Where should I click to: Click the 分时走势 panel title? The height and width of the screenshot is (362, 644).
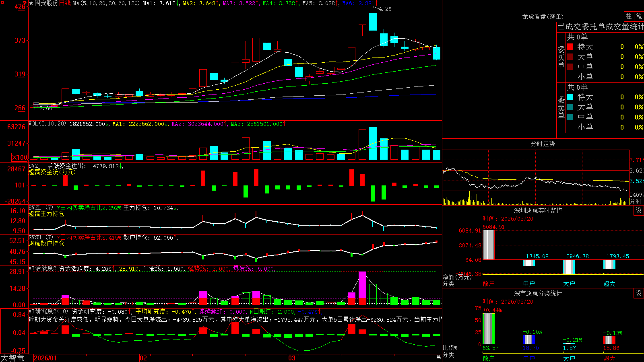coord(543,144)
